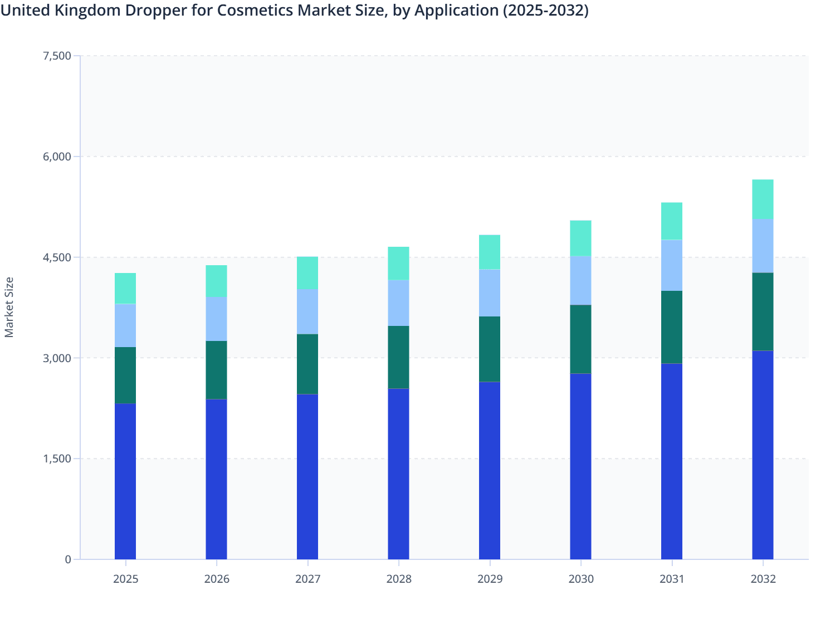
Task: Click the teal segment of the 2029 bar
Action: 490,348
